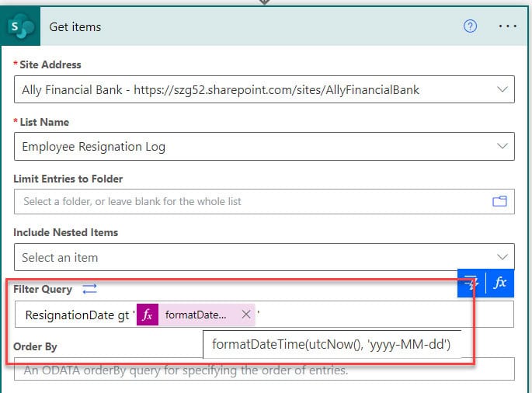Select the formatDate... expression token
The width and height of the screenshot is (532, 393).
click(196, 315)
